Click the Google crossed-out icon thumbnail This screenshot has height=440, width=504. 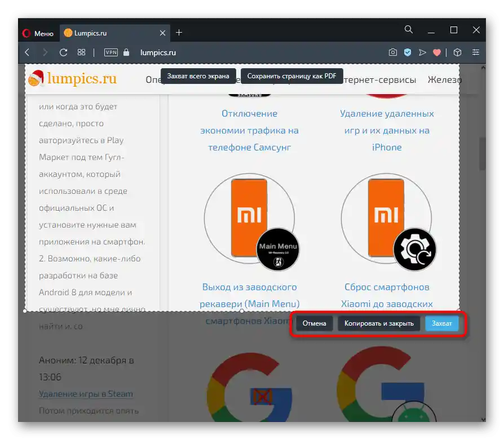249,387
